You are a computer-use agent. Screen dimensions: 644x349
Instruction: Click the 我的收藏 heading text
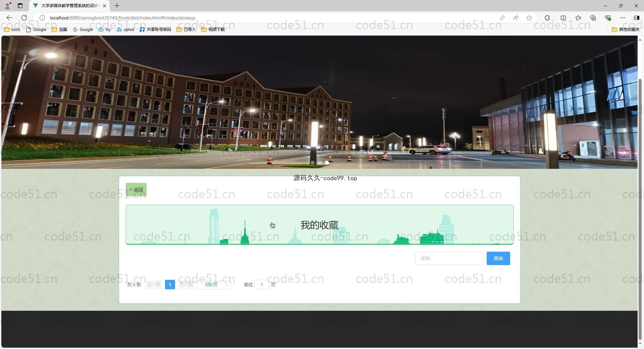click(319, 225)
